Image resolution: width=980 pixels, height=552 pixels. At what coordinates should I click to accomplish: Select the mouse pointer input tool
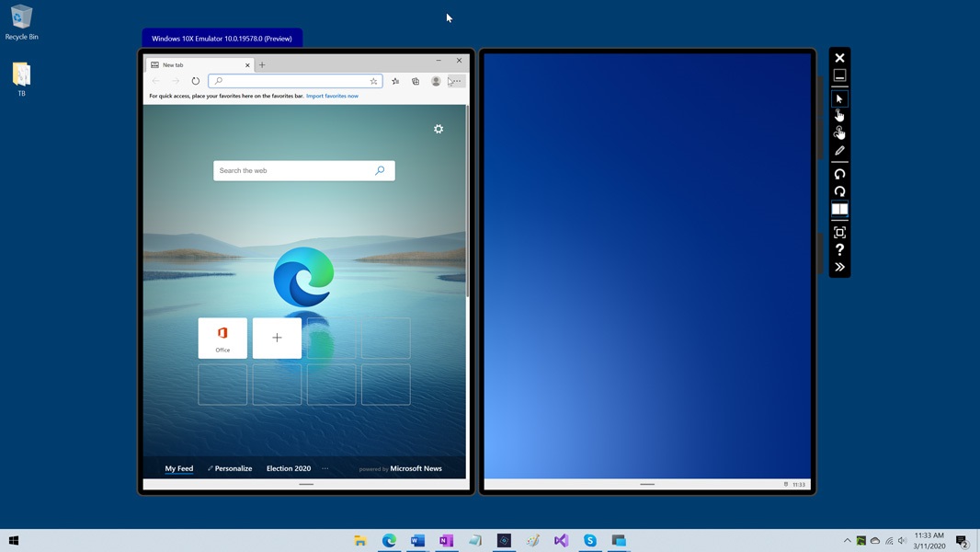[x=839, y=98]
